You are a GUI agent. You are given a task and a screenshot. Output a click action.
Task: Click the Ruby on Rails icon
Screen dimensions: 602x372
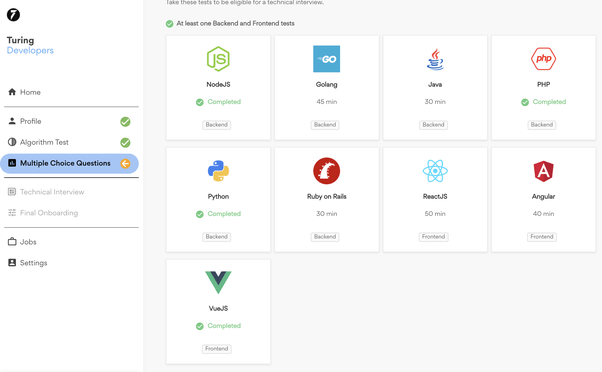pyautogui.click(x=326, y=171)
